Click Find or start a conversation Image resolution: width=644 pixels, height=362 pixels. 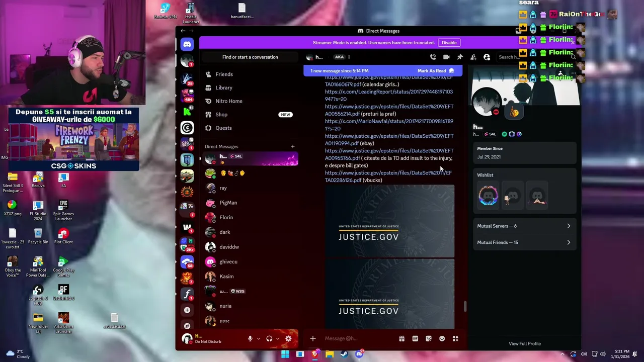[x=250, y=57]
